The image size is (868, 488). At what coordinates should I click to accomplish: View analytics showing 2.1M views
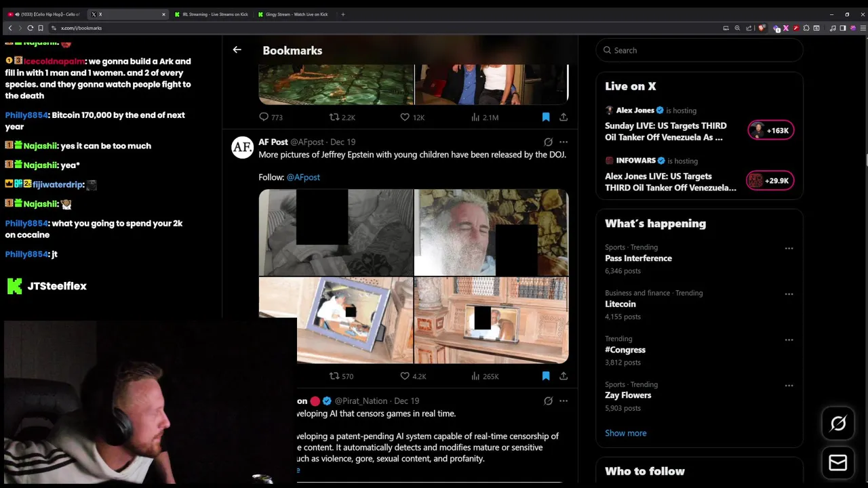click(x=484, y=117)
